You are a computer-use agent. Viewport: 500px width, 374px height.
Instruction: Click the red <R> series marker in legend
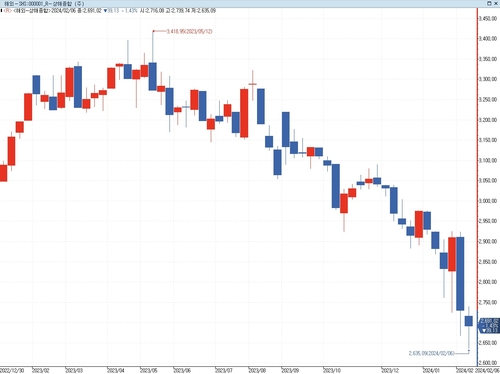8,11
